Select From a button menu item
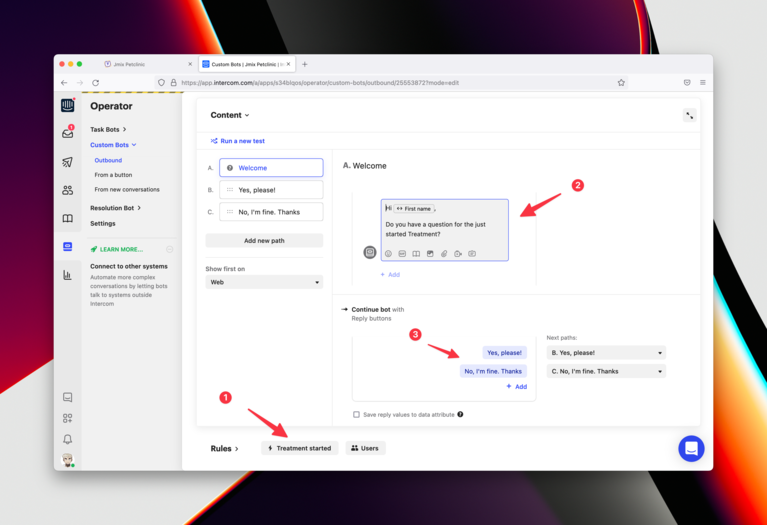Screen dimensions: 767x525 point(113,175)
